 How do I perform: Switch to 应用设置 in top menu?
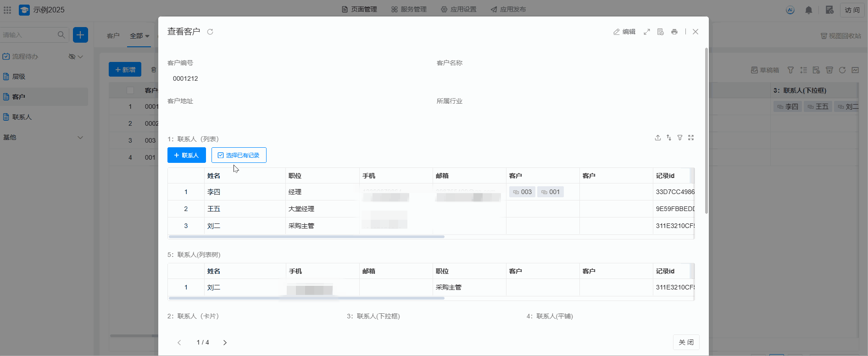[459, 9]
